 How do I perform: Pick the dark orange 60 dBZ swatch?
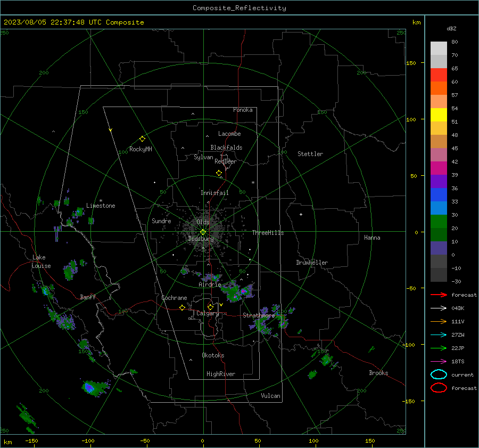(x=439, y=88)
